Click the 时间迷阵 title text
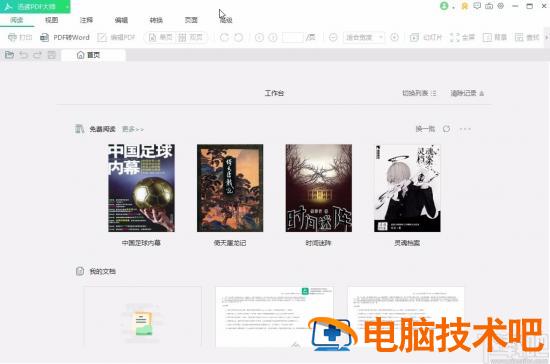The image size is (550, 364). click(x=318, y=243)
